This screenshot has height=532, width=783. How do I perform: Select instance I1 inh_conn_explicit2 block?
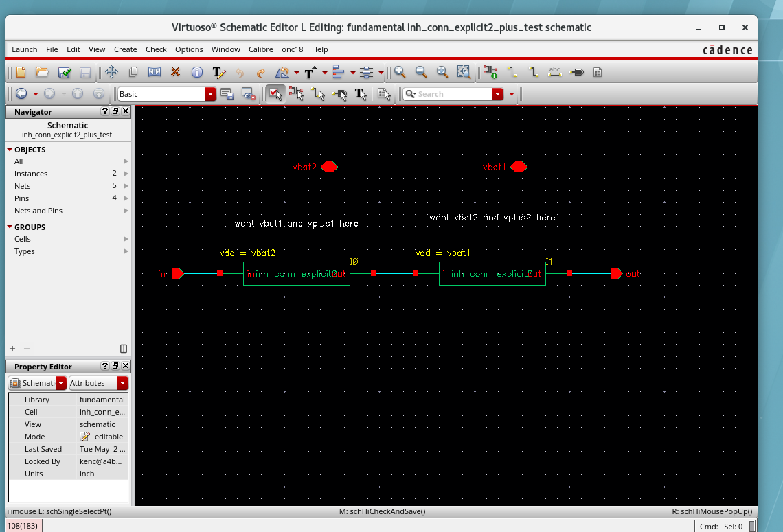point(492,273)
